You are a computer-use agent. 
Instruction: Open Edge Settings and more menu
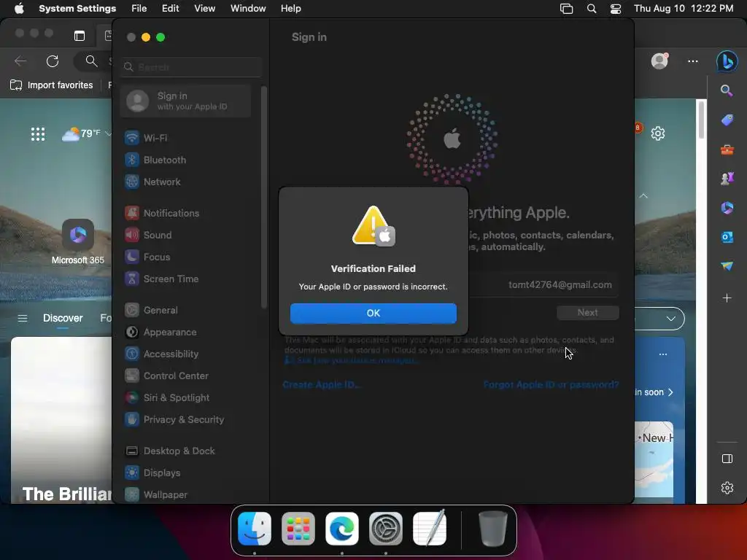[x=693, y=61]
